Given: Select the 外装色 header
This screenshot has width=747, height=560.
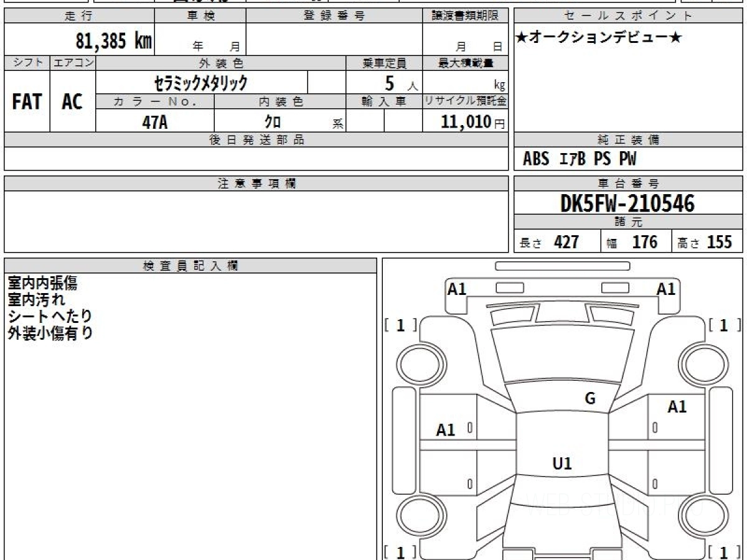Looking at the screenshot, I should tap(221, 63).
